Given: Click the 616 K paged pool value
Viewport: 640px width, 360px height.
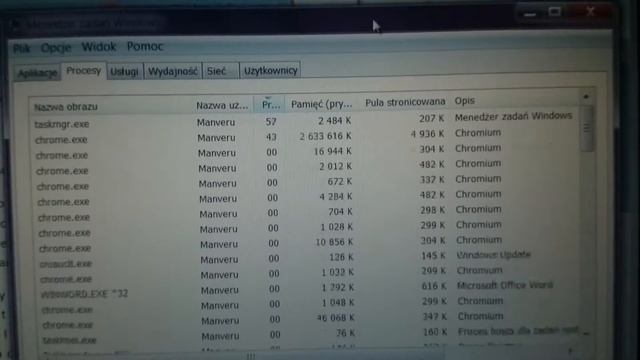Looking at the screenshot, I should coord(434,287).
